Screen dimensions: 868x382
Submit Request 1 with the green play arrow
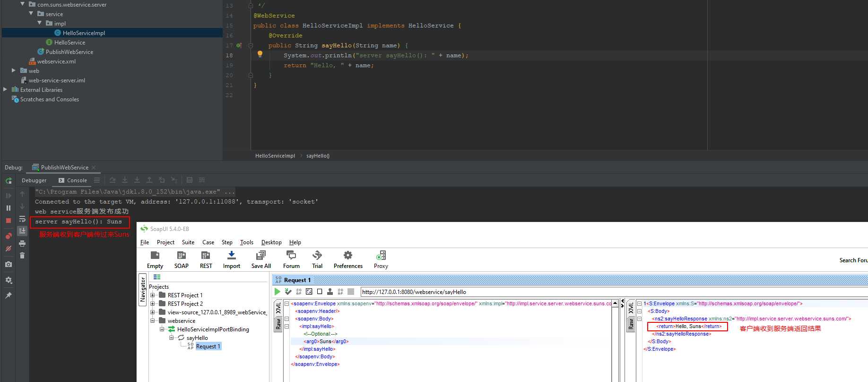[x=278, y=292]
